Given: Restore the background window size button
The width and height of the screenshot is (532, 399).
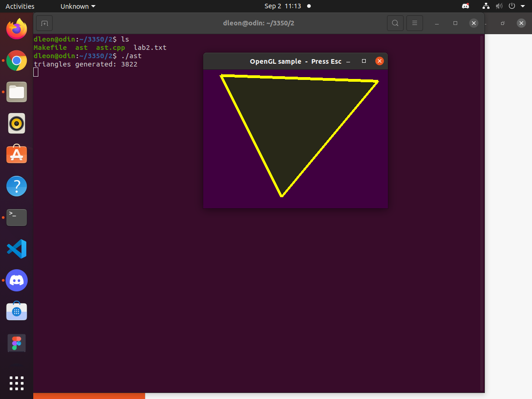Looking at the screenshot, I should pyautogui.click(x=503, y=23).
